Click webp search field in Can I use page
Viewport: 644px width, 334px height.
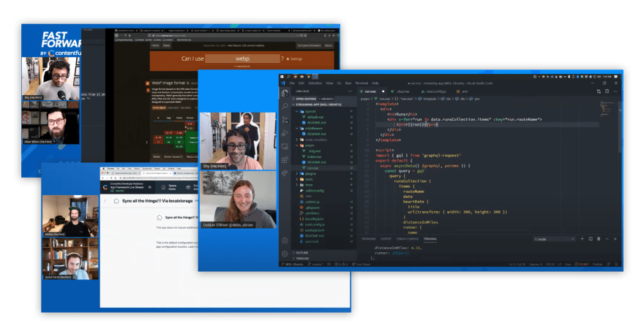[242, 58]
